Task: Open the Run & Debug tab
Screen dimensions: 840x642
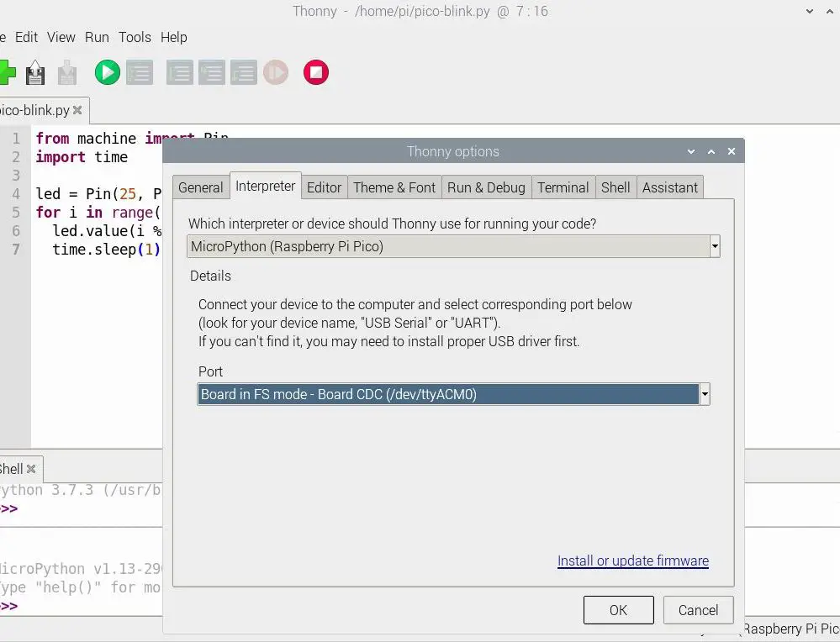Action: (x=487, y=188)
